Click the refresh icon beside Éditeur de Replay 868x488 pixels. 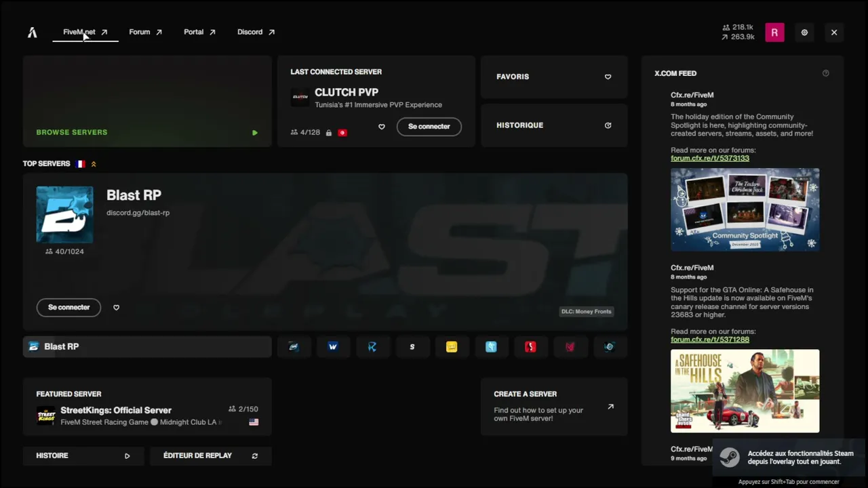(x=255, y=456)
